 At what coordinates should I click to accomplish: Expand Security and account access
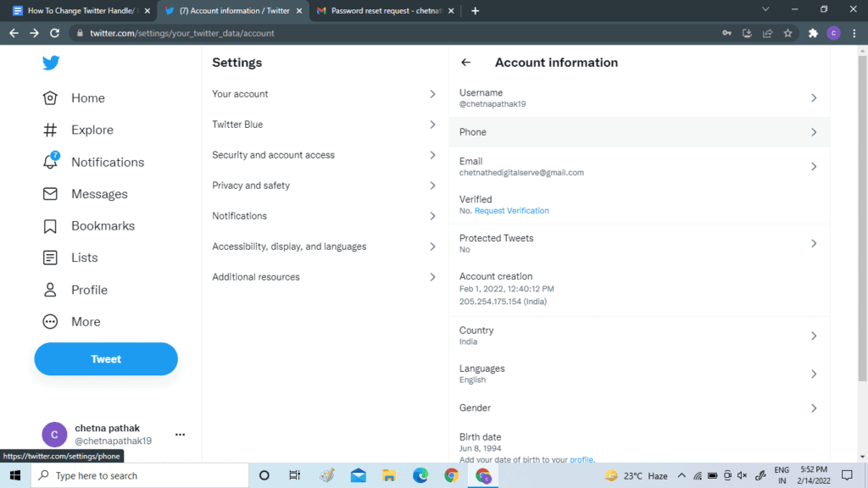(x=325, y=155)
